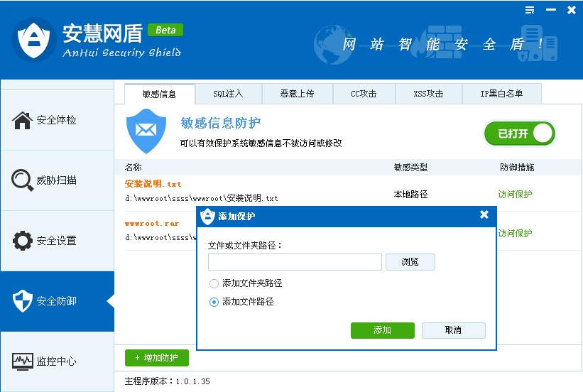The width and height of the screenshot is (583, 392).
Task: Click the shield icon in 添加保护 dialog title
Action: [207, 217]
